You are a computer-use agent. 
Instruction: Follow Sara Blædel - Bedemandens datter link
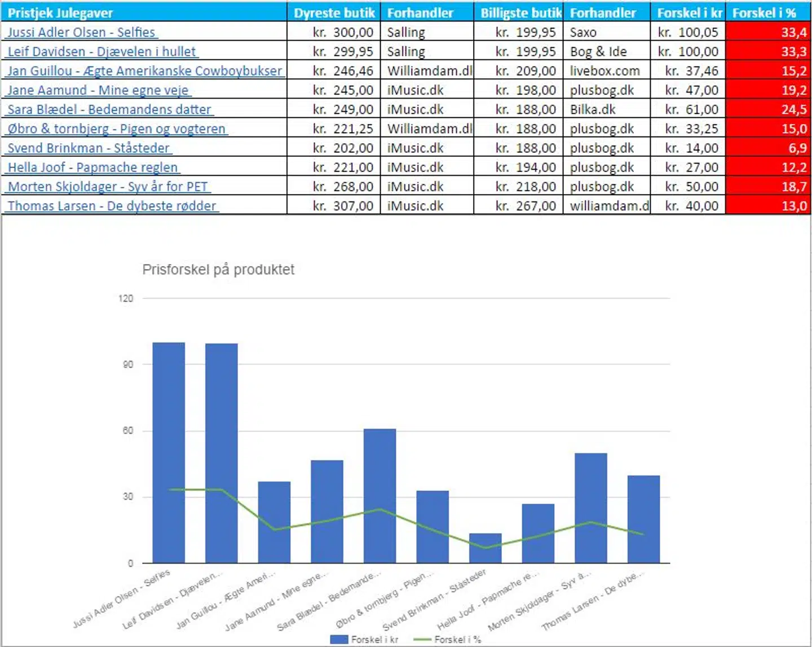109,109
